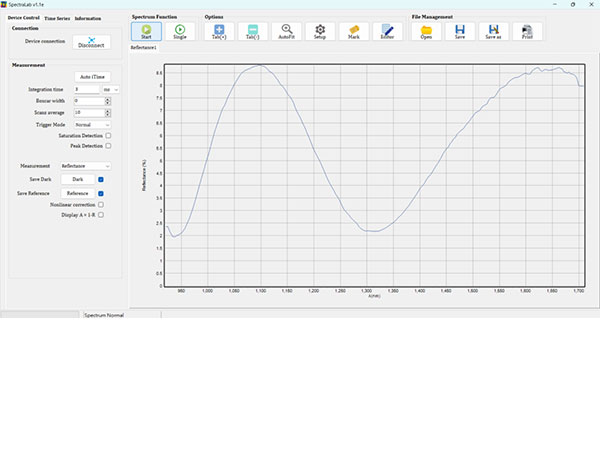Viewport: 600px width, 450px height.
Task: Enable Nonlinear correction option
Action: (101, 204)
